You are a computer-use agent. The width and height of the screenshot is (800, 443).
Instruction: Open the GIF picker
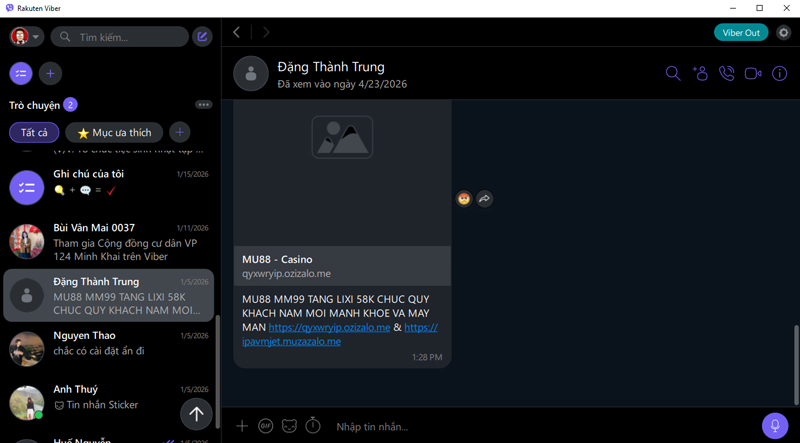click(x=265, y=426)
